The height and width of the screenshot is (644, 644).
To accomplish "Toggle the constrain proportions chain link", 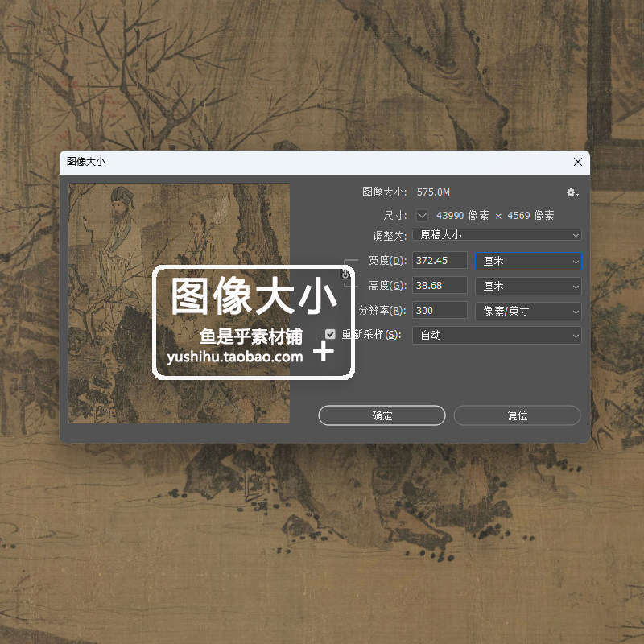I will 345,273.
